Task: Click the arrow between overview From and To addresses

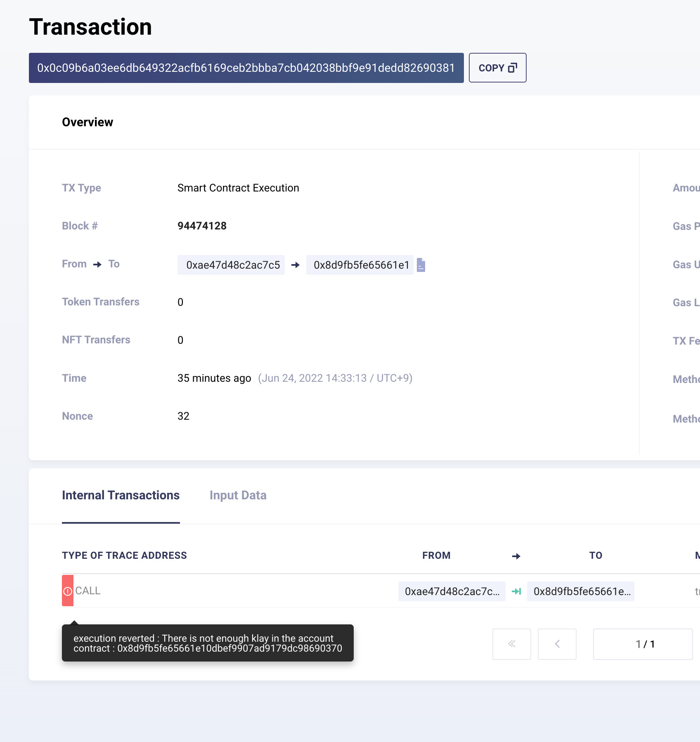Action: (296, 265)
